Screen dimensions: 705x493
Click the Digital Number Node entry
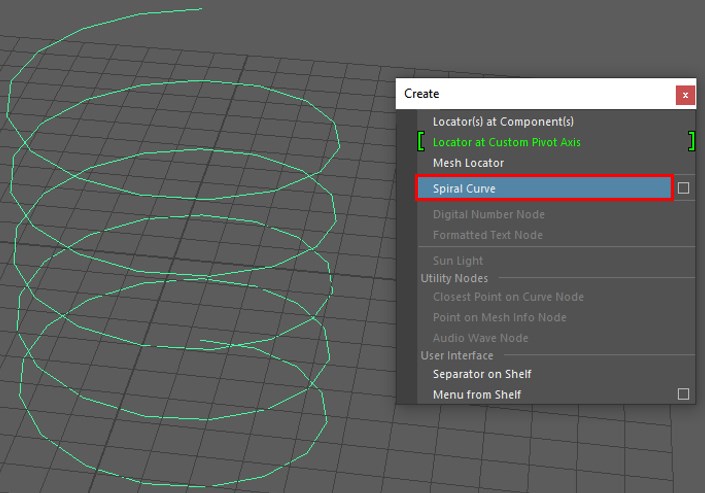coord(488,214)
